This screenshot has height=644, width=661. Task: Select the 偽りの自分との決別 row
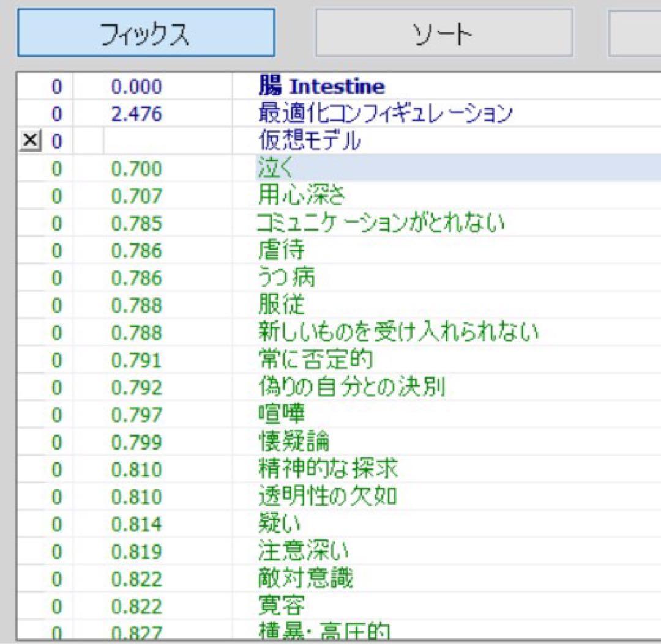click(351, 388)
